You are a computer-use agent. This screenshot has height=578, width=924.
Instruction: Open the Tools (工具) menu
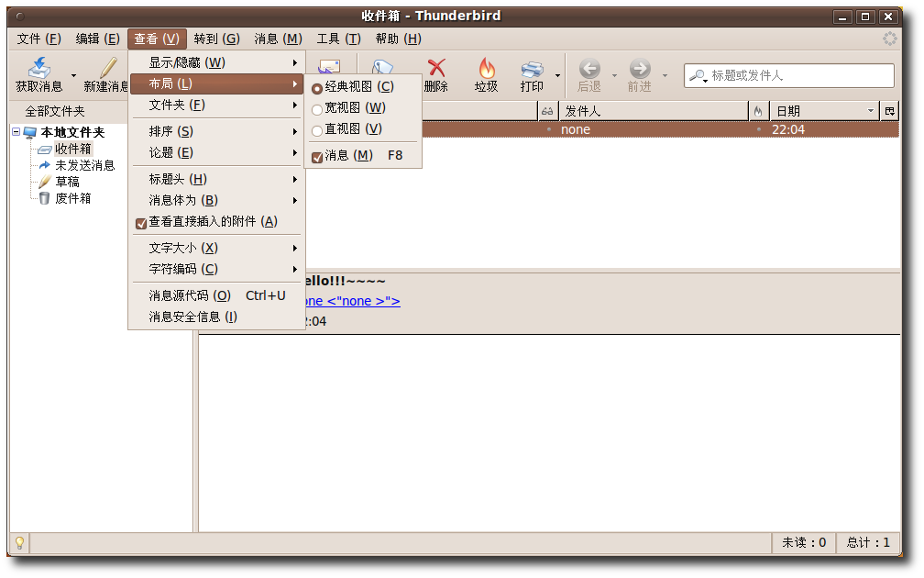coord(339,39)
